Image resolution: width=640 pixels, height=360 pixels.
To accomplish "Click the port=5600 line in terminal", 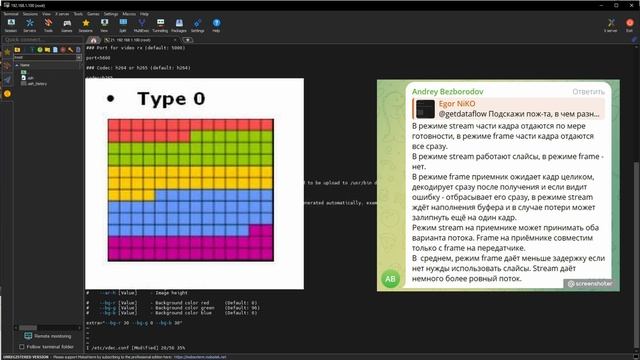I will coord(98,58).
